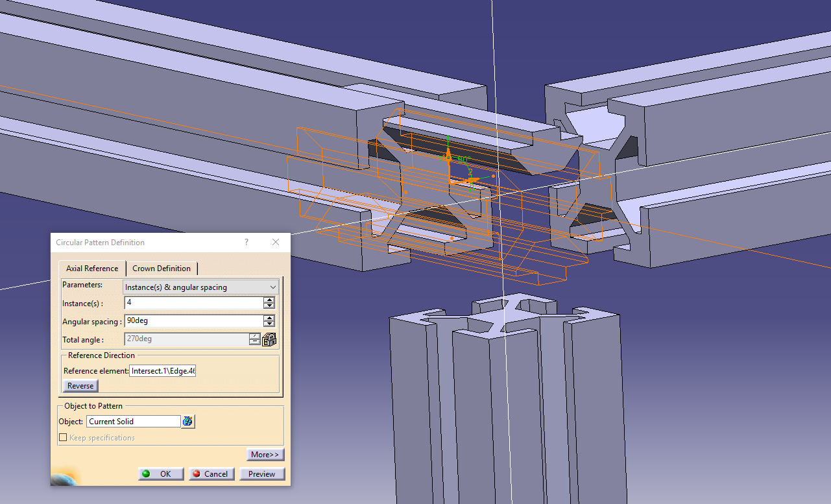Viewport: 831px width, 504px height.
Task: Click the green OK status icon
Action: pos(146,474)
